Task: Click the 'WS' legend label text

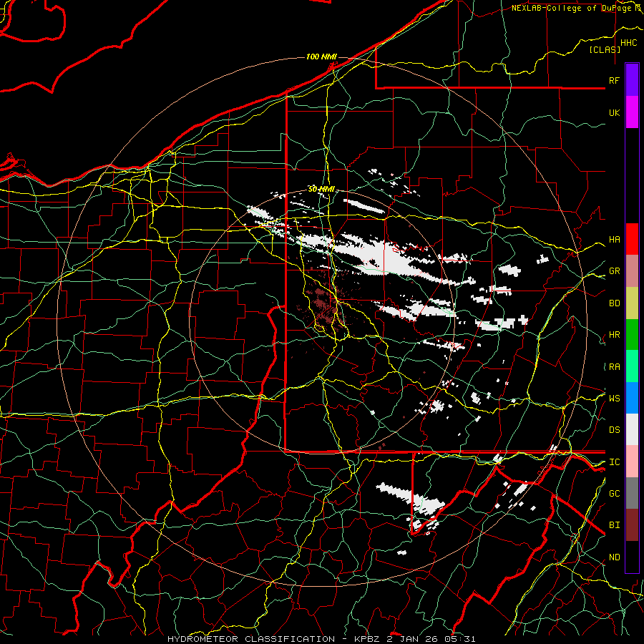Action: pos(614,399)
